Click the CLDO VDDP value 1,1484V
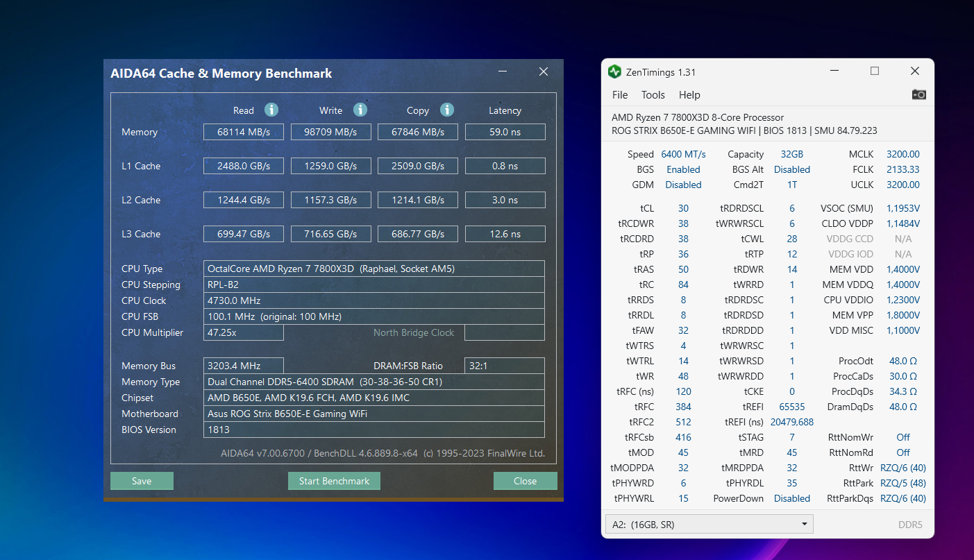 point(902,223)
